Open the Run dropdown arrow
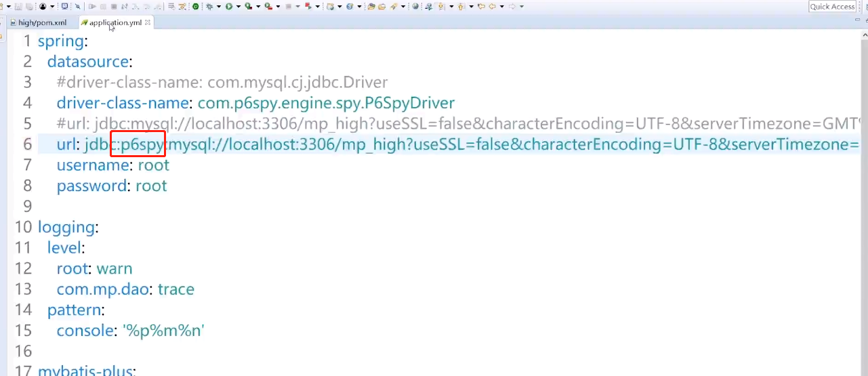Screen dimensions: 868x376 tap(239, 7)
